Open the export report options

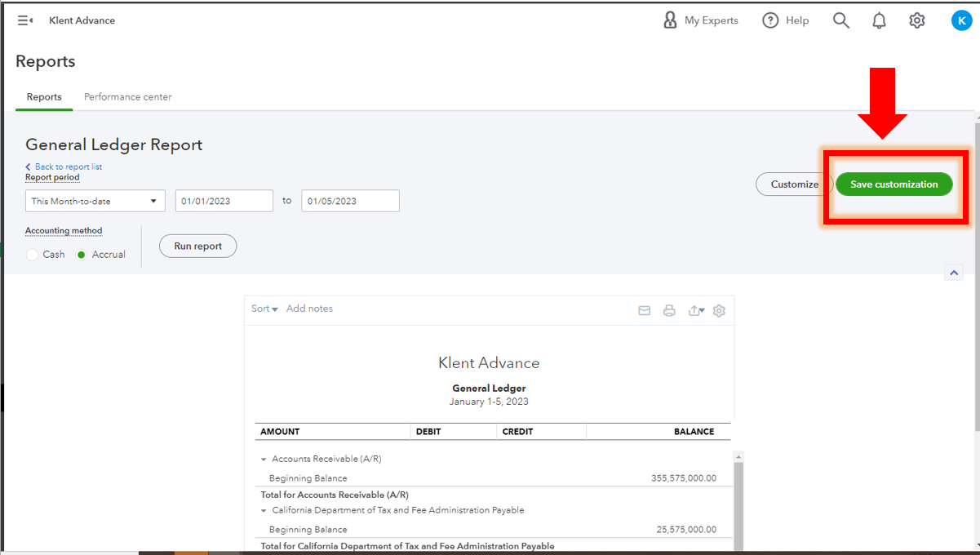(x=694, y=310)
